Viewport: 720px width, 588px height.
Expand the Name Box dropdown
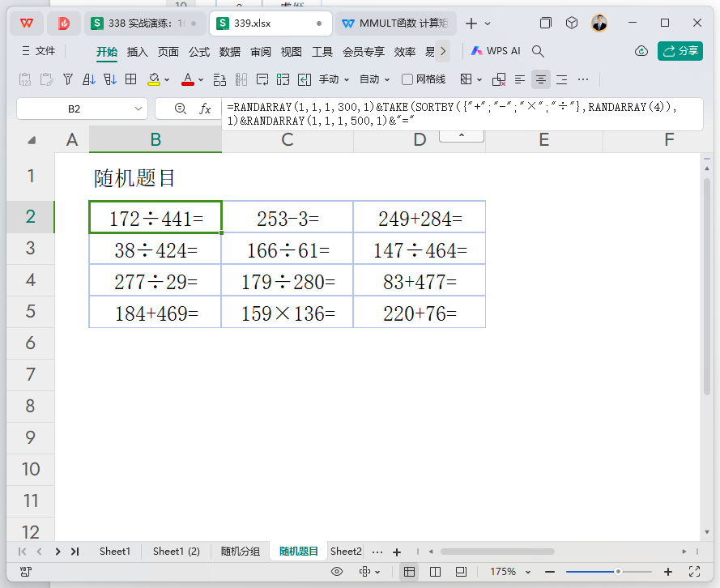coord(138,109)
